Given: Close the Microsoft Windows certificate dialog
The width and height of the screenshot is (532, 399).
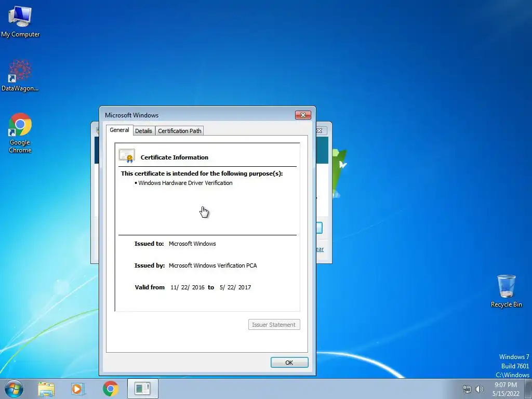Looking at the screenshot, I should [303, 115].
